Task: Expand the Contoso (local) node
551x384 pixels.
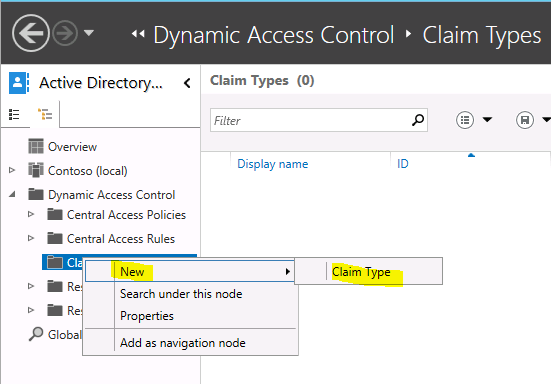Action: [x=12, y=170]
